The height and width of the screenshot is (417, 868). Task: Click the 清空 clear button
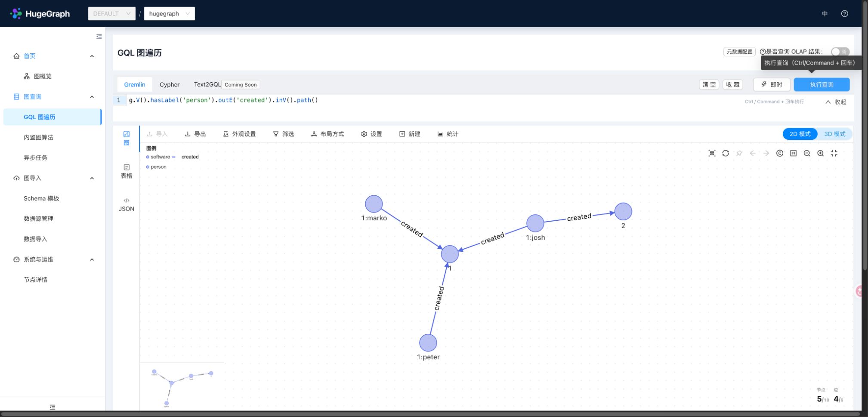(709, 85)
